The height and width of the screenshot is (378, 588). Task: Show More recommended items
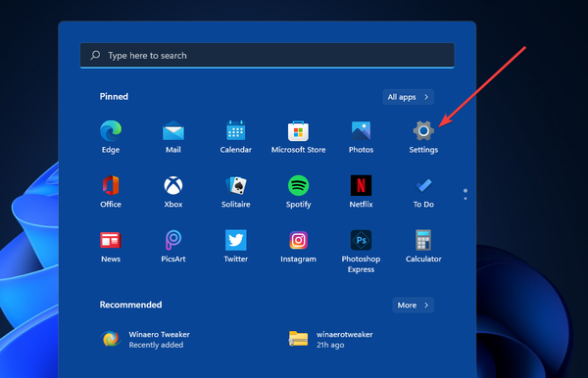(x=413, y=306)
